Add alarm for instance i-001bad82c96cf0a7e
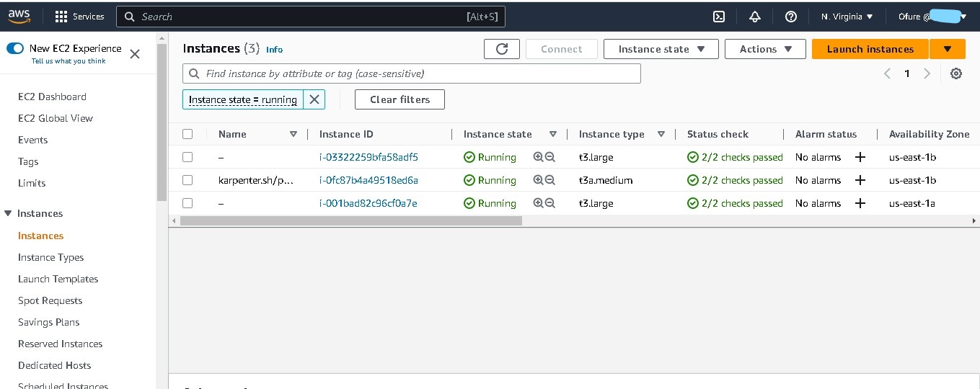The width and height of the screenshot is (980, 389). (860, 203)
